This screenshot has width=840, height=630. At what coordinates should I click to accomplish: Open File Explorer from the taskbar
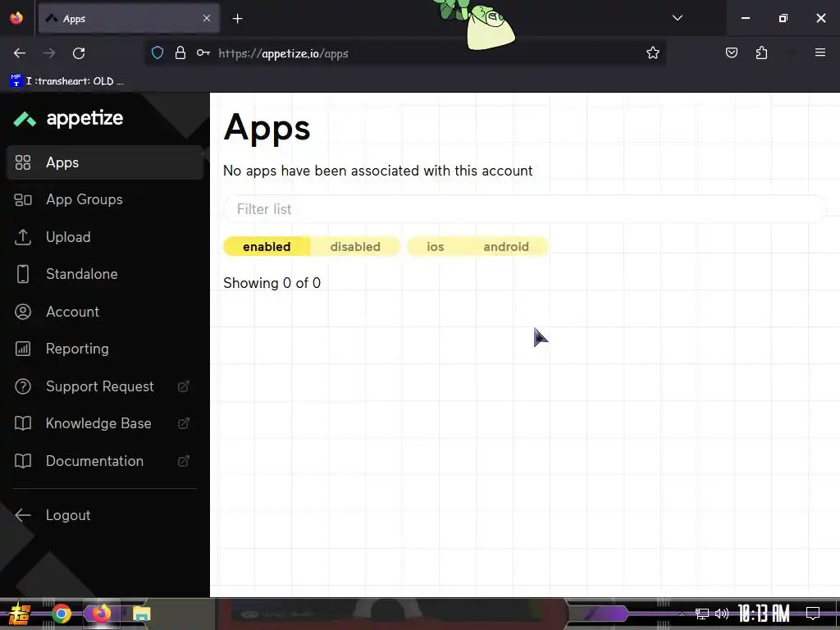coord(141,614)
